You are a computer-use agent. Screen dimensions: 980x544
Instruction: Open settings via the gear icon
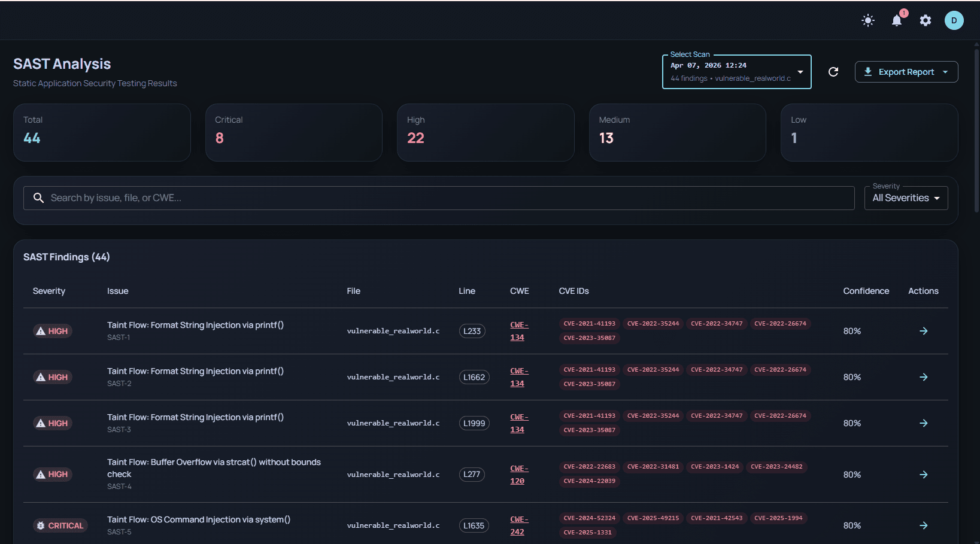pos(925,20)
